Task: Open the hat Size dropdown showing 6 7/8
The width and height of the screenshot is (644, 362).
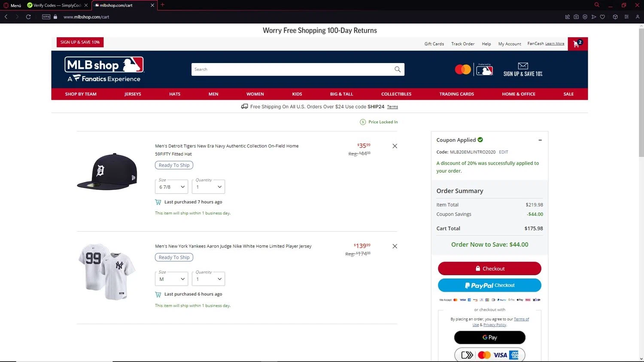Action: 172,187
